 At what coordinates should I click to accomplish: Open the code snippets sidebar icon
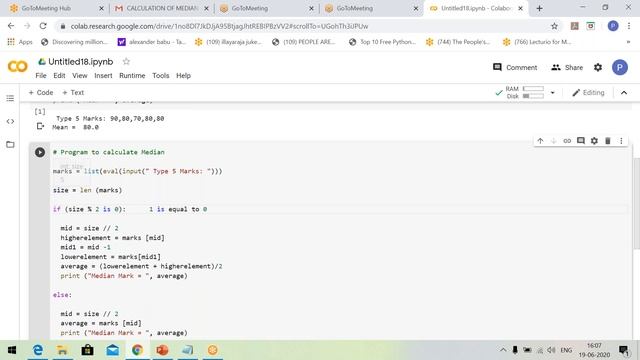(x=10, y=121)
